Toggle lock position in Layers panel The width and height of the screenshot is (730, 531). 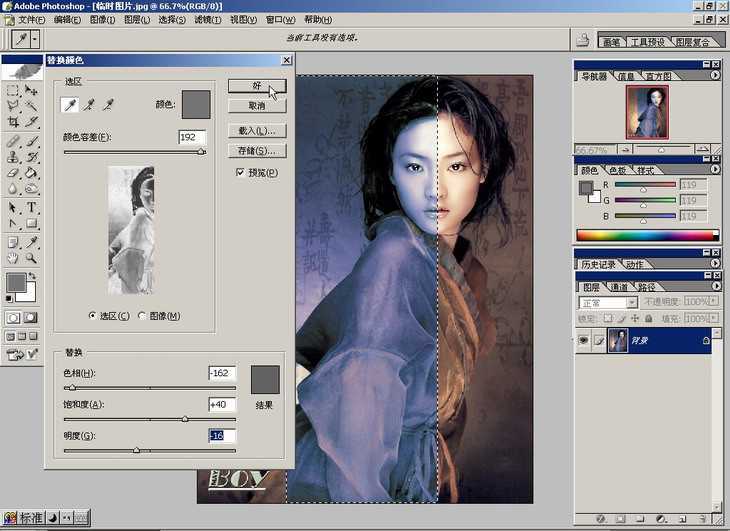(x=635, y=318)
